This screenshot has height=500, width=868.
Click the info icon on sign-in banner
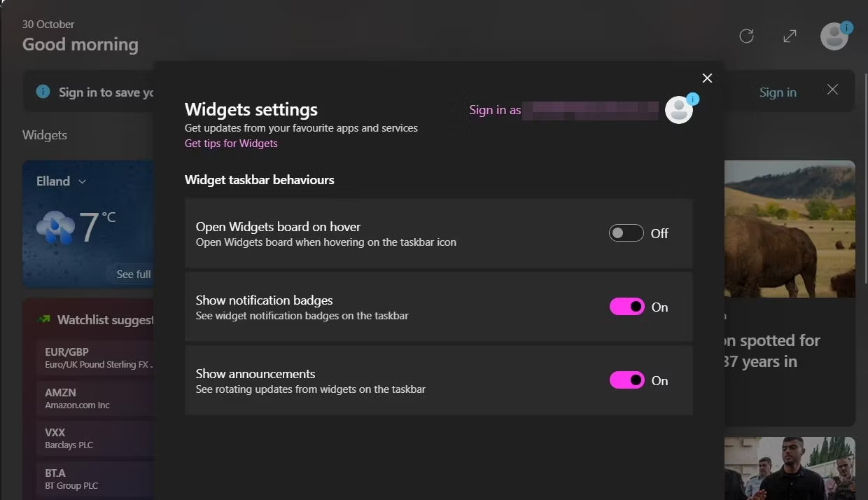coord(43,92)
